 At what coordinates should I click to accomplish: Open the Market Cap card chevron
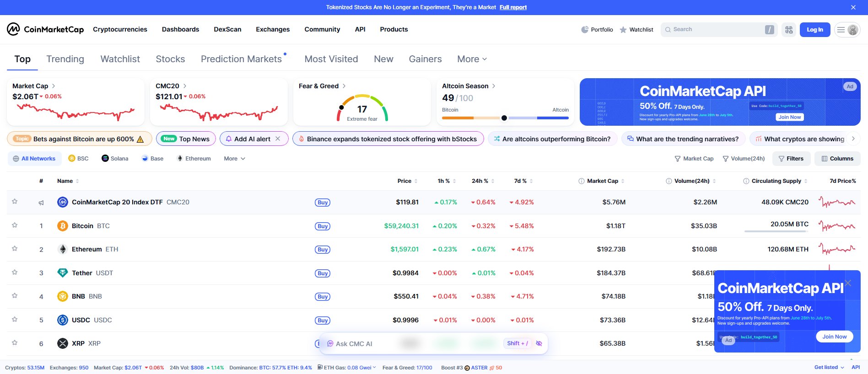(54, 86)
